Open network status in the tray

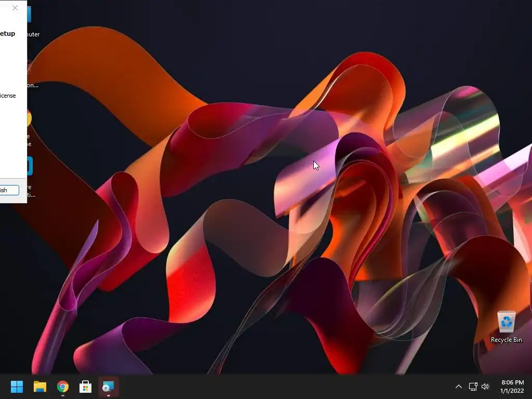point(473,387)
